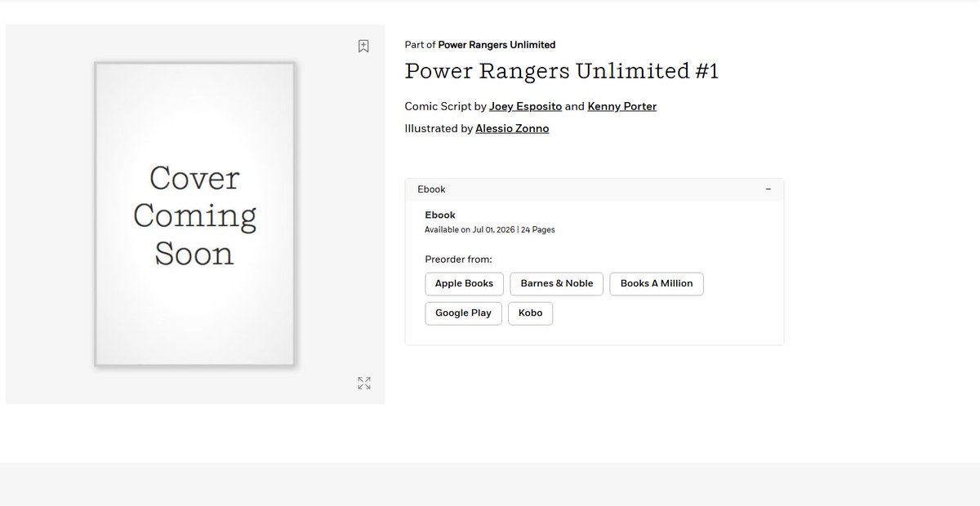
Task: Open author Kenny Porter's page
Action: [x=622, y=106]
